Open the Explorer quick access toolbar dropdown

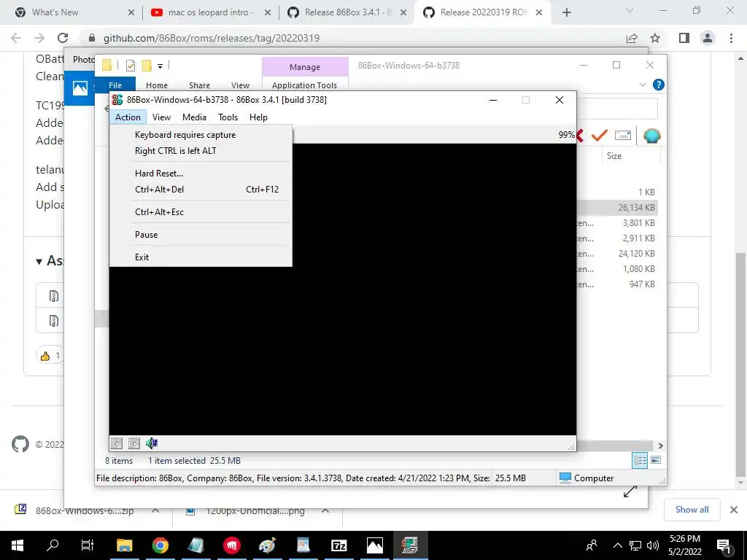160,66
